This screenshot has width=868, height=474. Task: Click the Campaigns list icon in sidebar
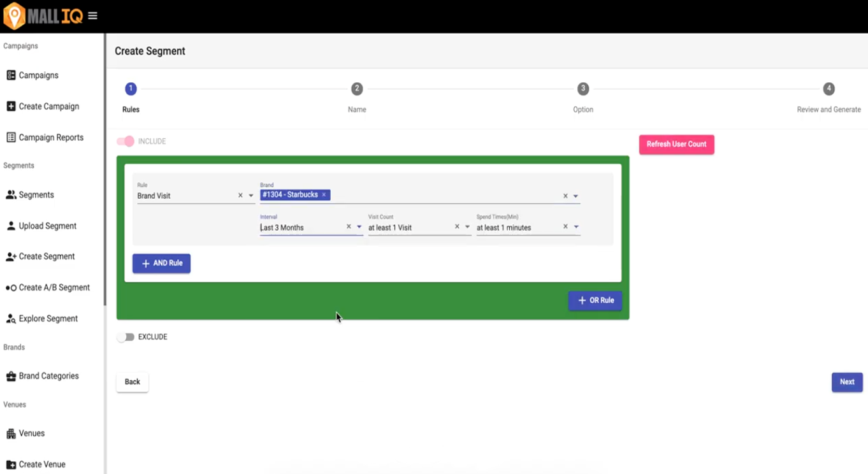tap(11, 75)
